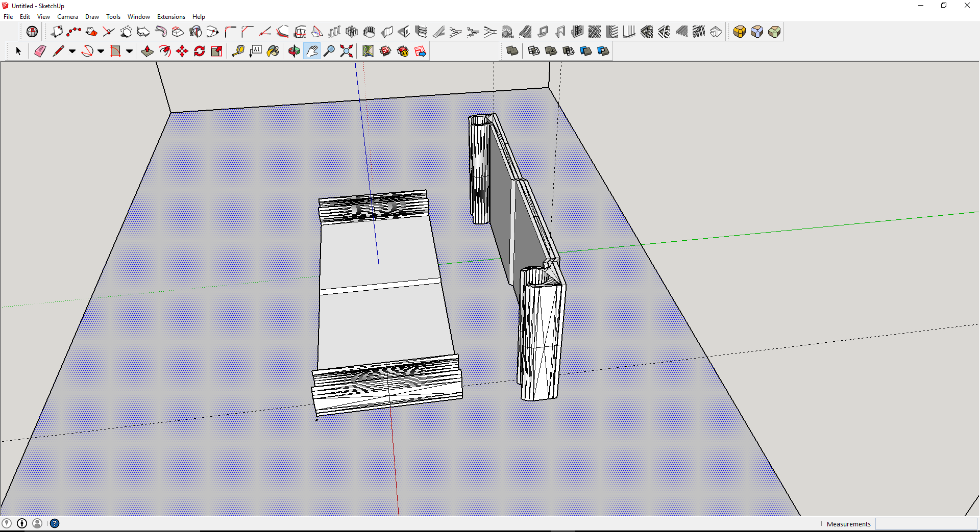
Task: Expand the Line tool dropdown arrow
Action: [x=72, y=51]
